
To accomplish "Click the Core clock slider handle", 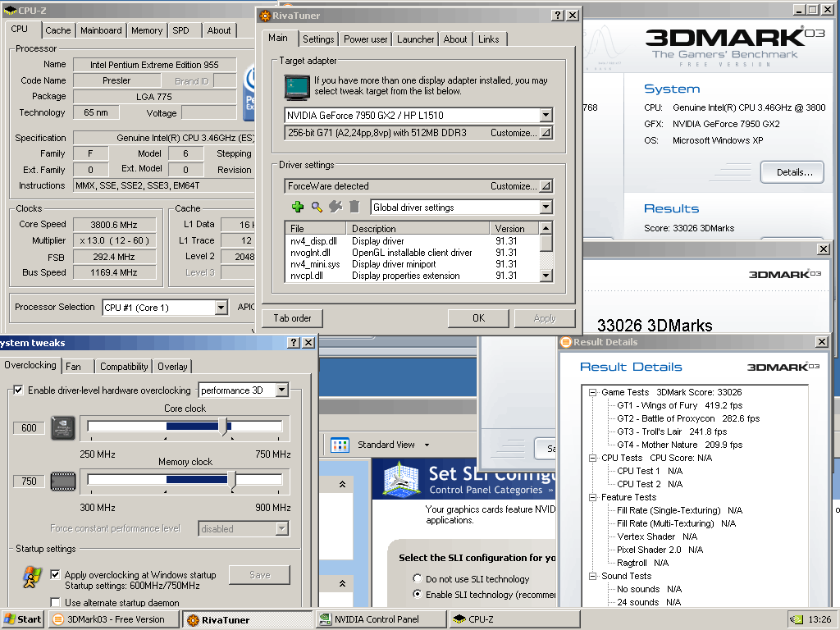I will [223, 427].
